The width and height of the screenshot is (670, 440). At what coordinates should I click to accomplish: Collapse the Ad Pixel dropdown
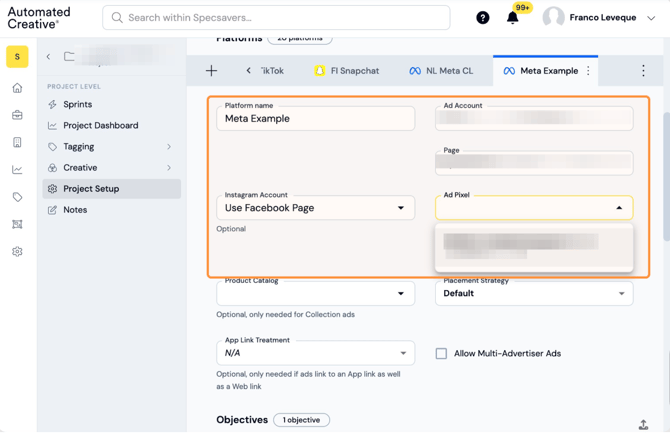619,208
